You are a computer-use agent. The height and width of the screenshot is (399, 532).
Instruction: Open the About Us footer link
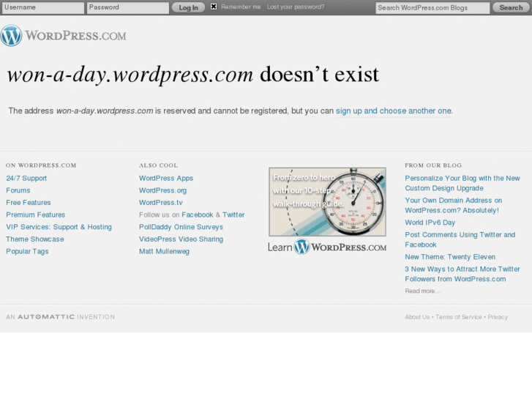click(417, 317)
